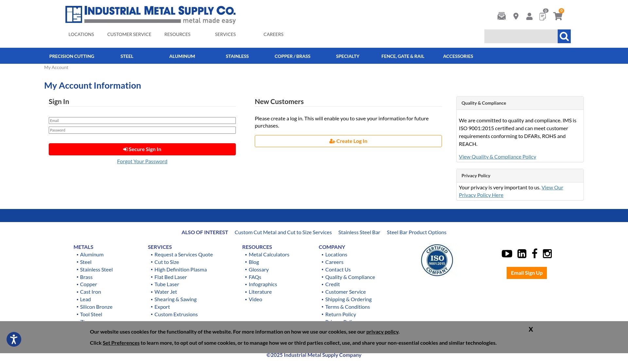Click Set Preferences in cookie banner

pos(121,343)
